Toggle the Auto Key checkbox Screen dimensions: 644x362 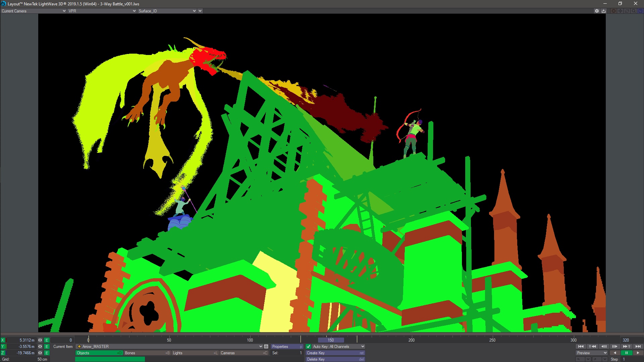(308, 347)
